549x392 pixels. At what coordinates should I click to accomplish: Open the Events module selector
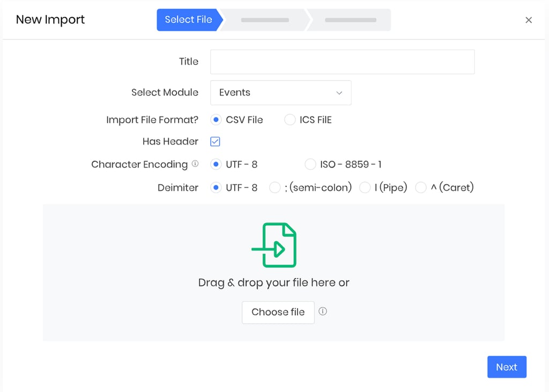(x=280, y=92)
